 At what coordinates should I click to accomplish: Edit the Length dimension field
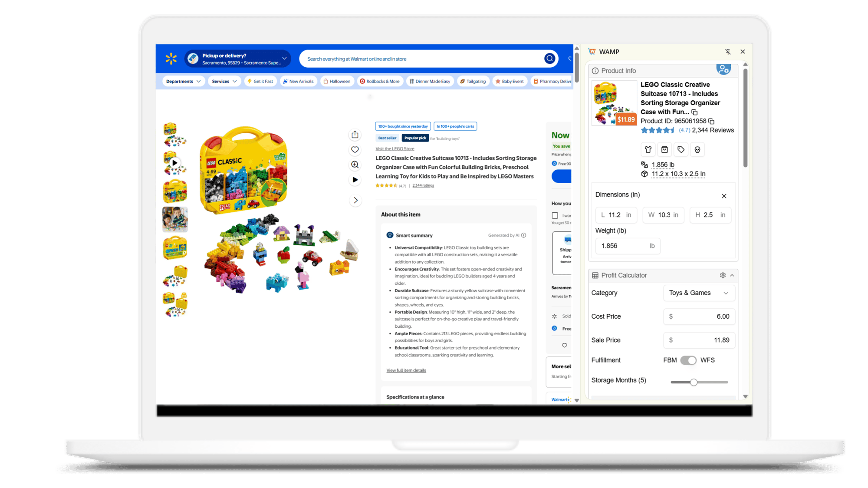click(x=616, y=215)
